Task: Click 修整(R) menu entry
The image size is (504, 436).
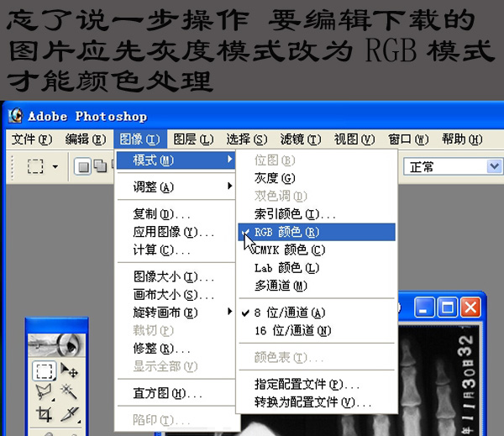Action: pos(176,349)
